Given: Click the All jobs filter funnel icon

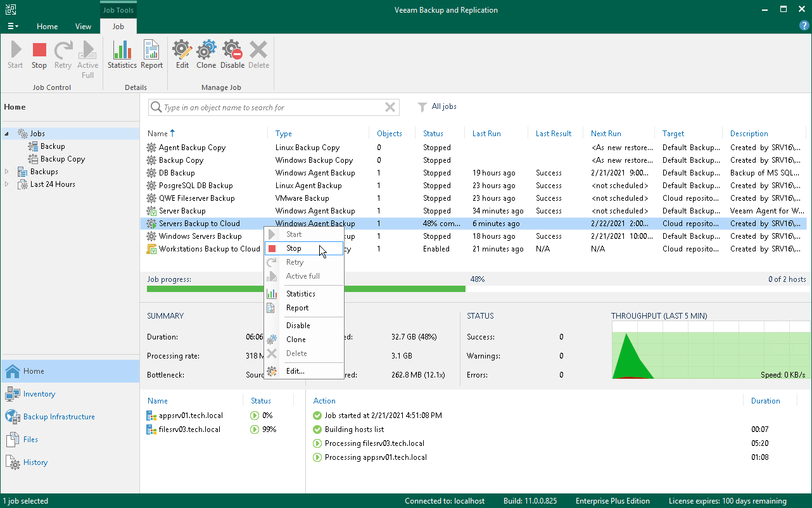Looking at the screenshot, I should click(x=422, y=107).
